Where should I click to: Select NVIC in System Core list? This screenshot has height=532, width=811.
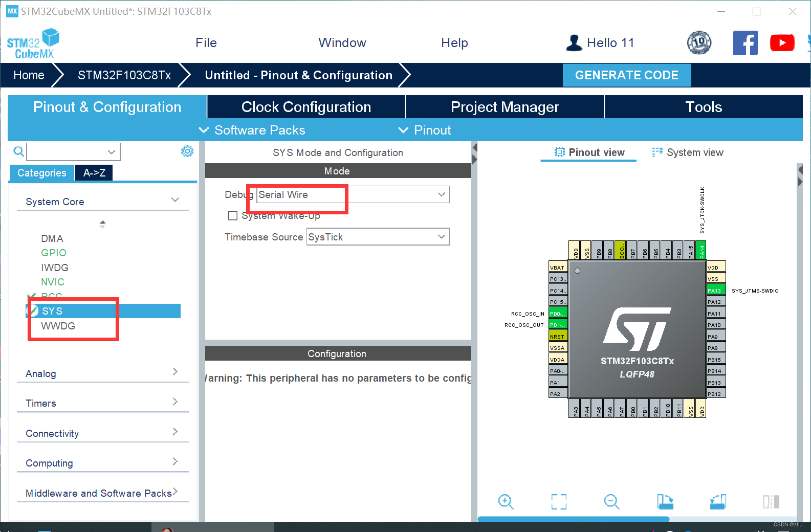coord(53,282)
